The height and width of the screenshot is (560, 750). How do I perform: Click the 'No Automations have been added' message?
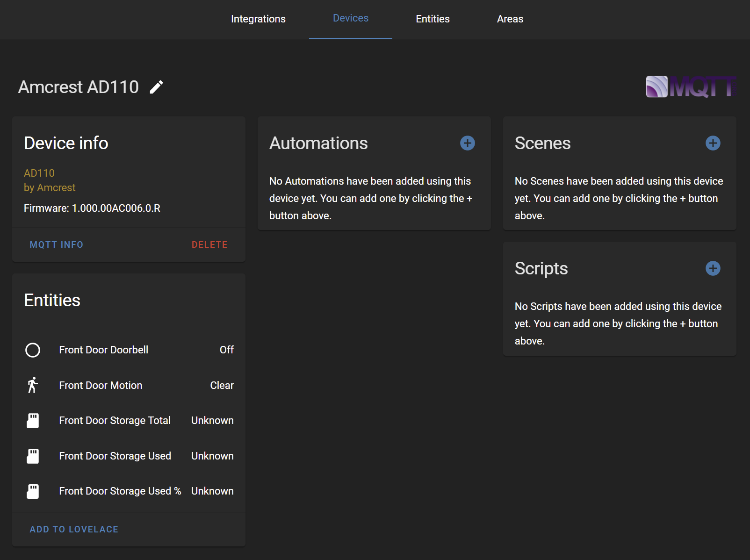(371, 198)
